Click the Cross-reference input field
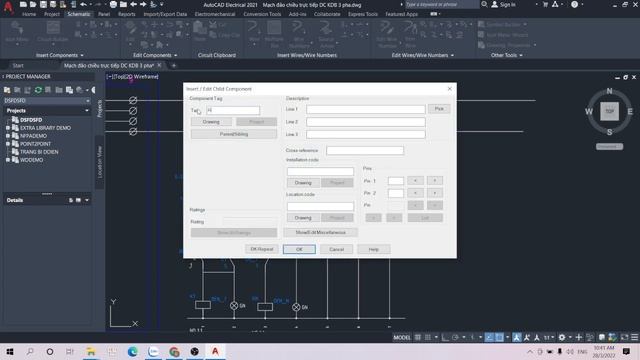Screen dimensions: 640x360 (365, 151)
